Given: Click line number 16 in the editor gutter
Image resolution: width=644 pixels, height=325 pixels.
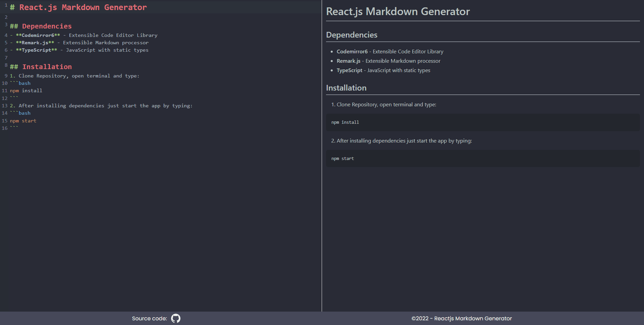Looking at the screenshot, I should pos(5,128).
